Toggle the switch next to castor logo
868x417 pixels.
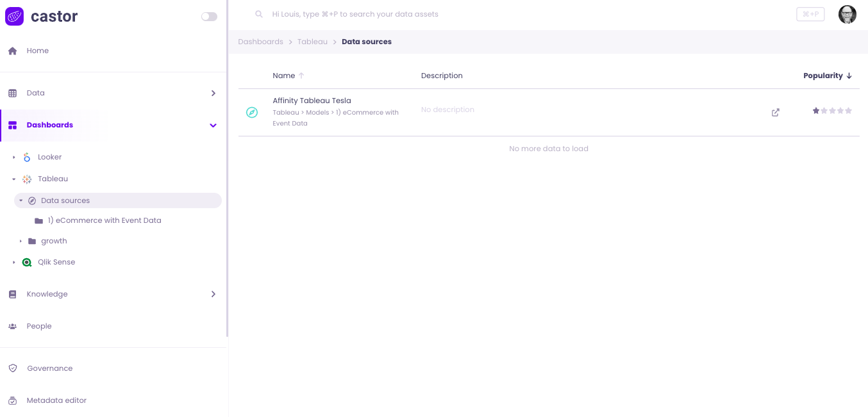click(x=209, y=17)
